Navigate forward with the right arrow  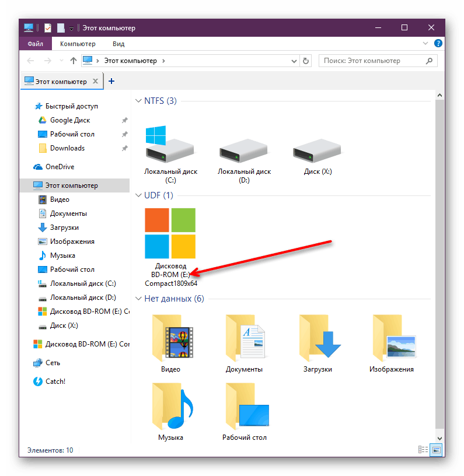[x=48, y=61]
